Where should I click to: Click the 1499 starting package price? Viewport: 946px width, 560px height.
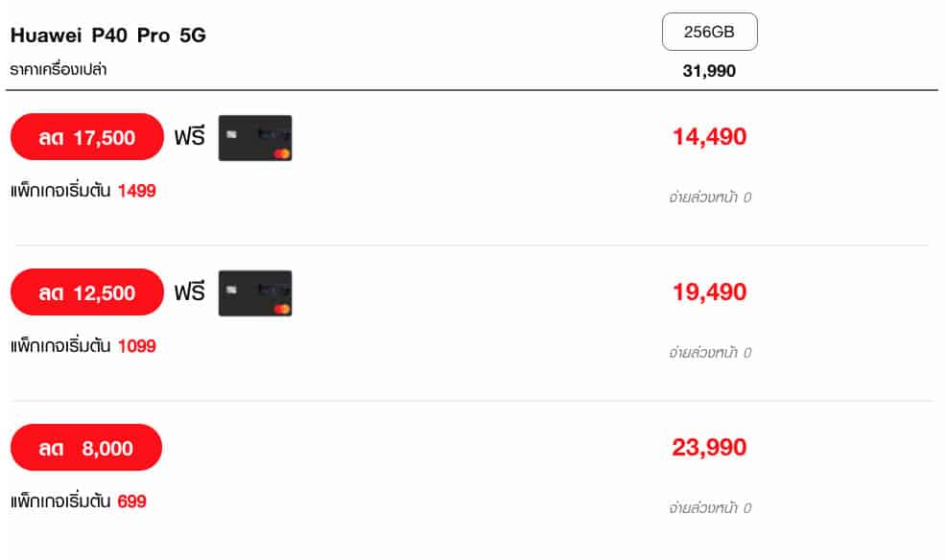click(136, 191)
